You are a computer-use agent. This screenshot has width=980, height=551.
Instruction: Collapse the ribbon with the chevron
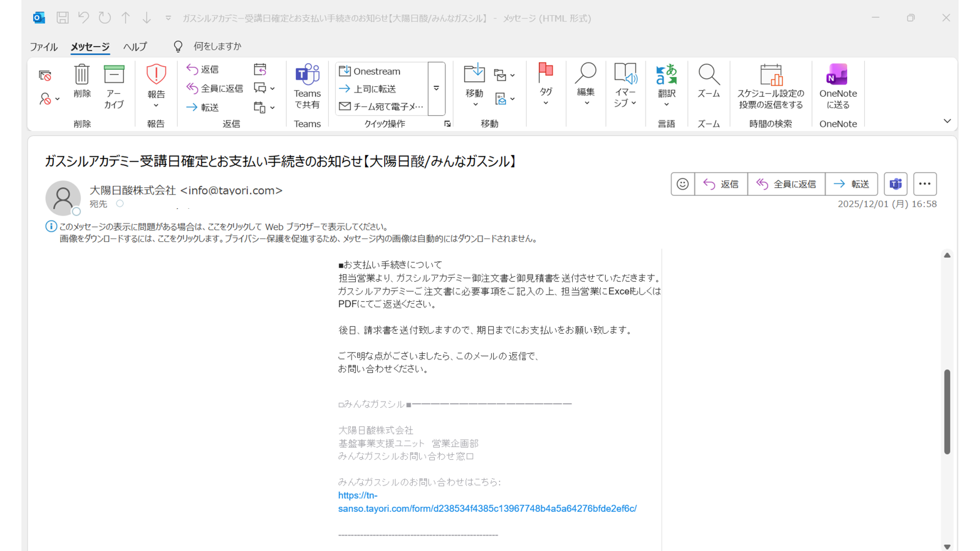click(x=947, y=121)
